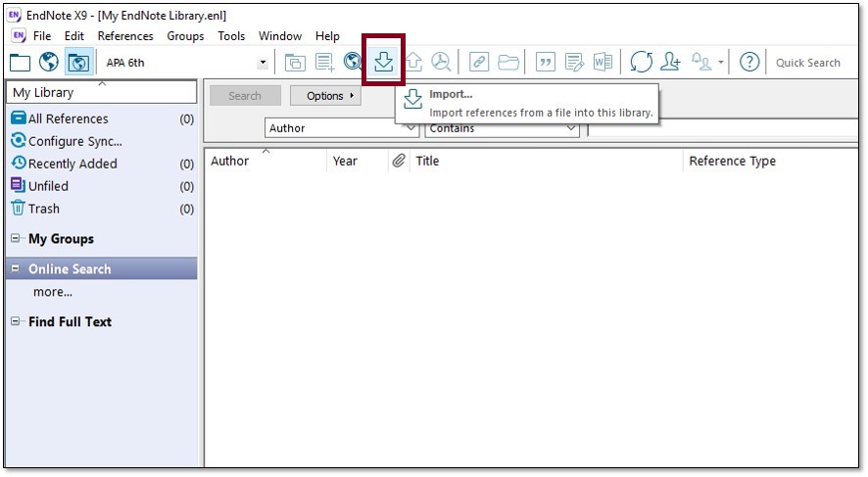Open the Help menu
868x477 pixels.
tap(328, 36)
